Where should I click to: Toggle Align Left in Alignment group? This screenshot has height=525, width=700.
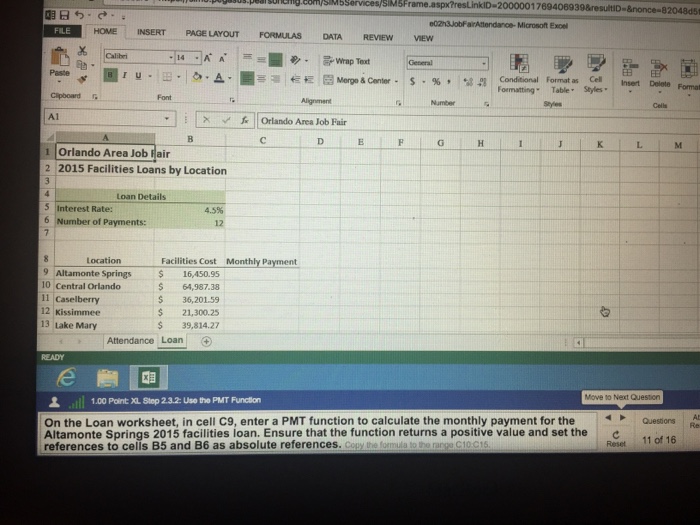pos(247,79)
